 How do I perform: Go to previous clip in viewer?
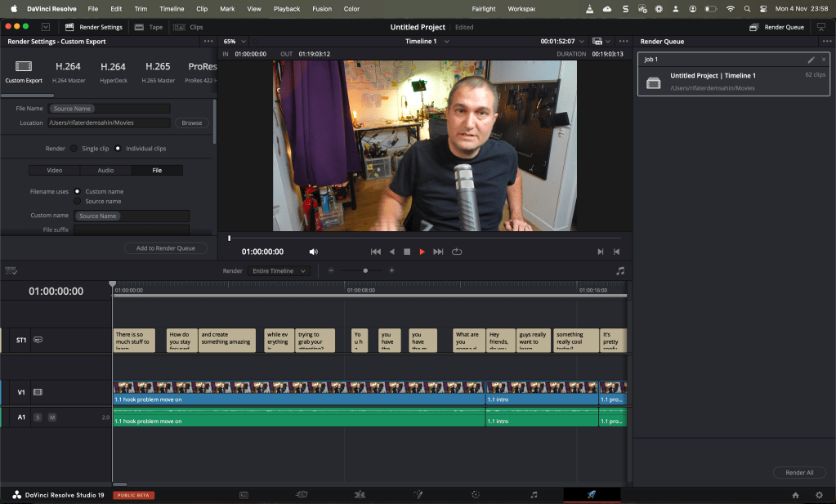pos(616,252)
